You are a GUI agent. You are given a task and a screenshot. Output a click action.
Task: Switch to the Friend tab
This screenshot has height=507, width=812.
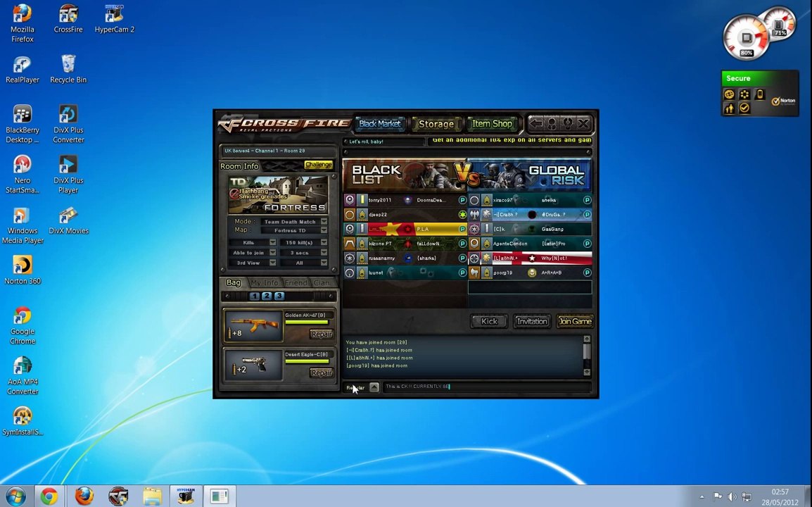(296, 282)
